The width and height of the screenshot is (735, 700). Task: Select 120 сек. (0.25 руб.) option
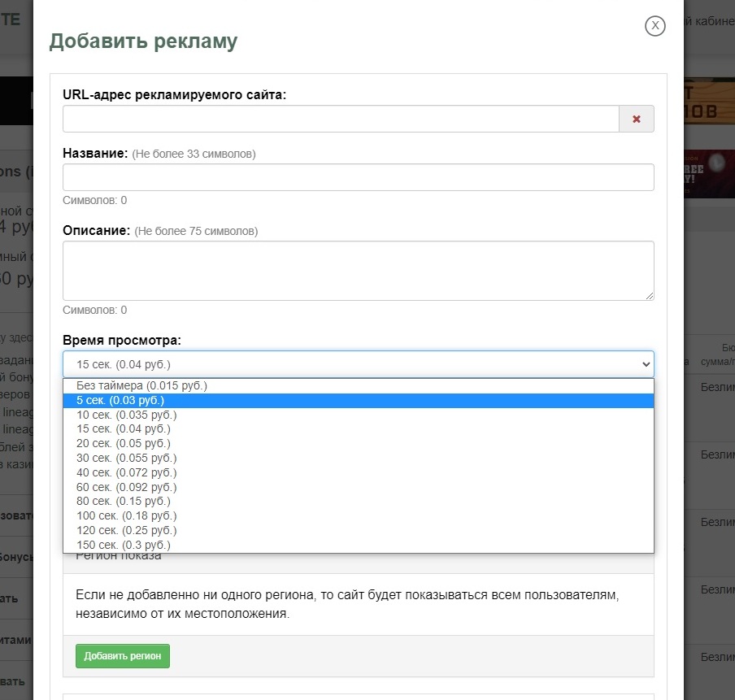(126, 530)
